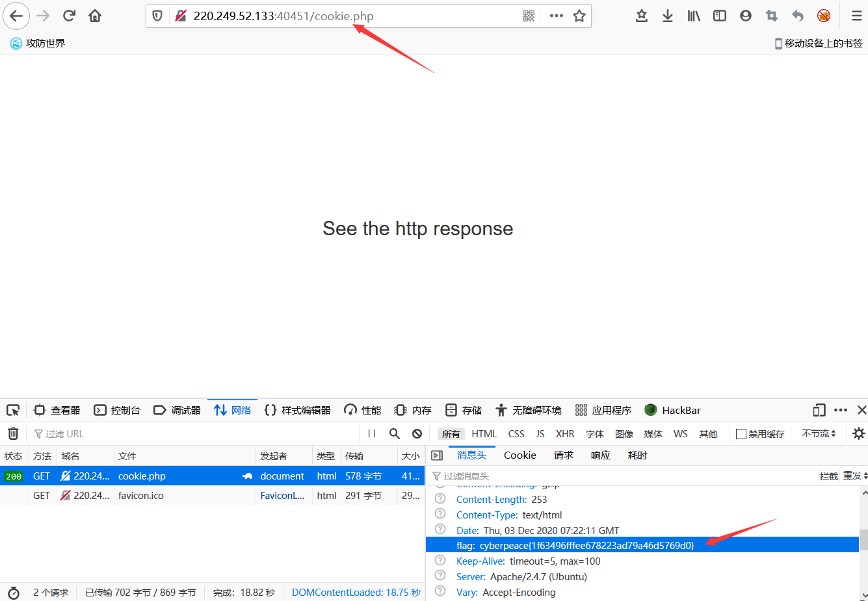Image resolution: width=868 pixels, height=601 pixels.
Task: Open network search magnifier icon
Action: pos(395,433)
